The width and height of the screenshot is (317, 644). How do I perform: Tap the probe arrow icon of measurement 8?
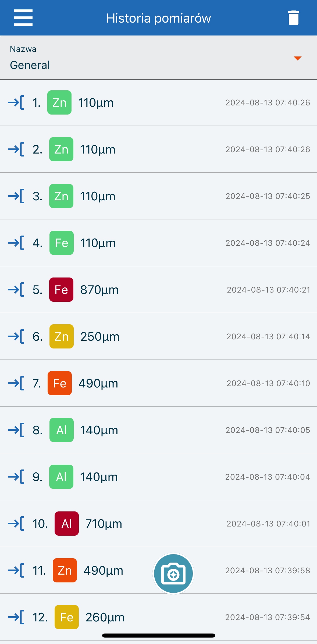[x=16, y=430]
